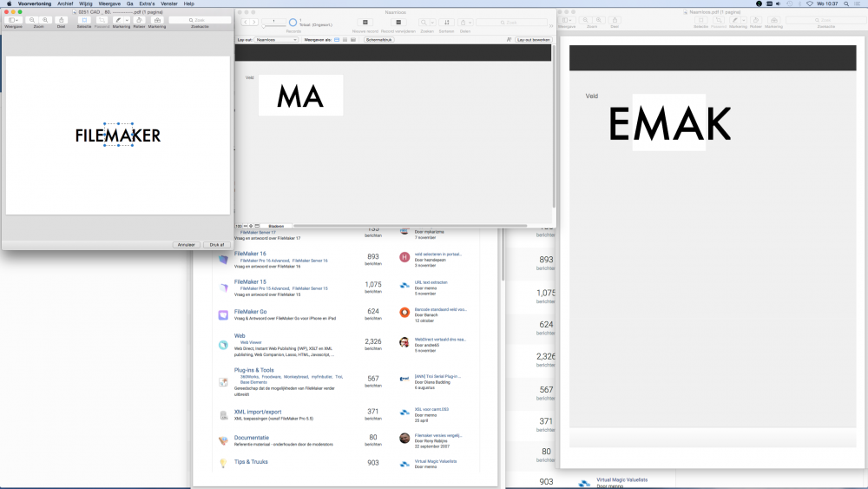Click the Deel share icon in Naamloos.pdf window
The height and width of the screenshot is (489, 868).
click(615, 19)
